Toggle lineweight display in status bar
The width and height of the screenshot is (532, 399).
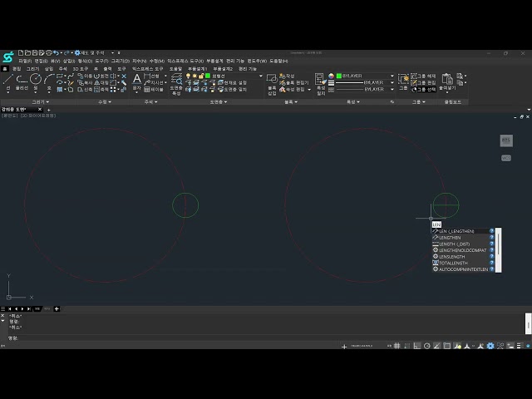pos(520,346)
